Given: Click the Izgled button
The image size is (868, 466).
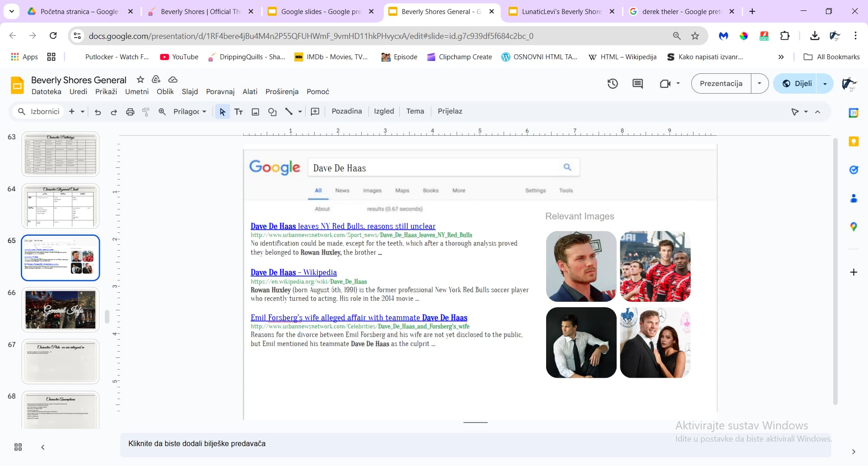Looking at the screenshot, I should (384, 111).
